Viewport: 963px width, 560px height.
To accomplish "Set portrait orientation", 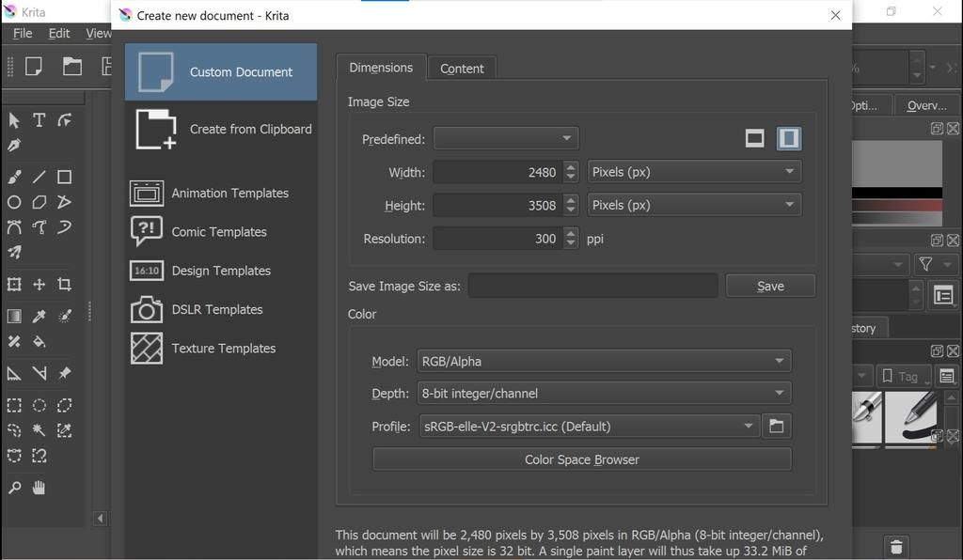I will coord(789,138).
